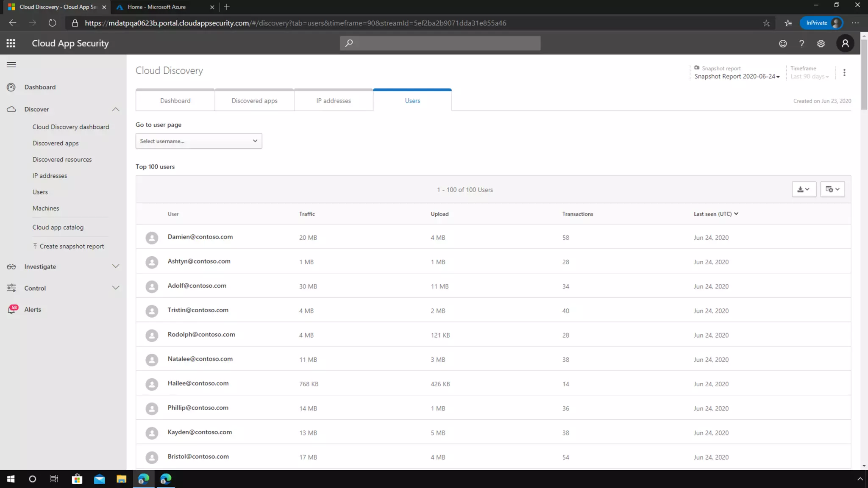The image size is (868, 488).
Task: Click Create snapshot report link
Action: (71, 247)
